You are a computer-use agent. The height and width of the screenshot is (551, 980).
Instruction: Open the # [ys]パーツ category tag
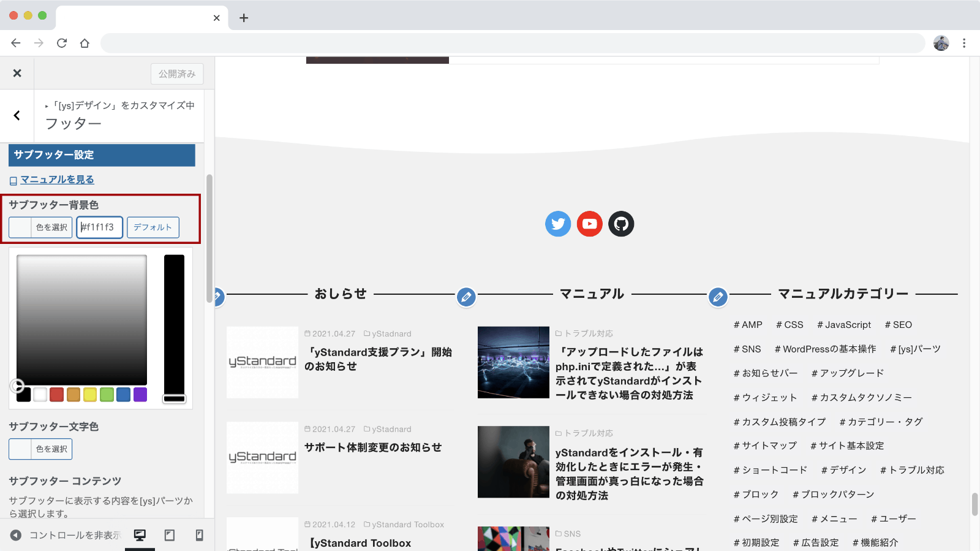tap(916, 349)
